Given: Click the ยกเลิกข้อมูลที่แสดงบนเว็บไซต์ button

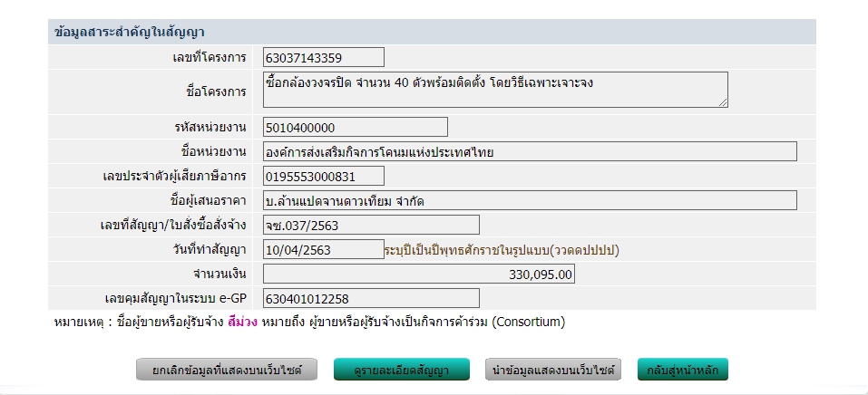Looking at the screenshot, I should point(227,370).
